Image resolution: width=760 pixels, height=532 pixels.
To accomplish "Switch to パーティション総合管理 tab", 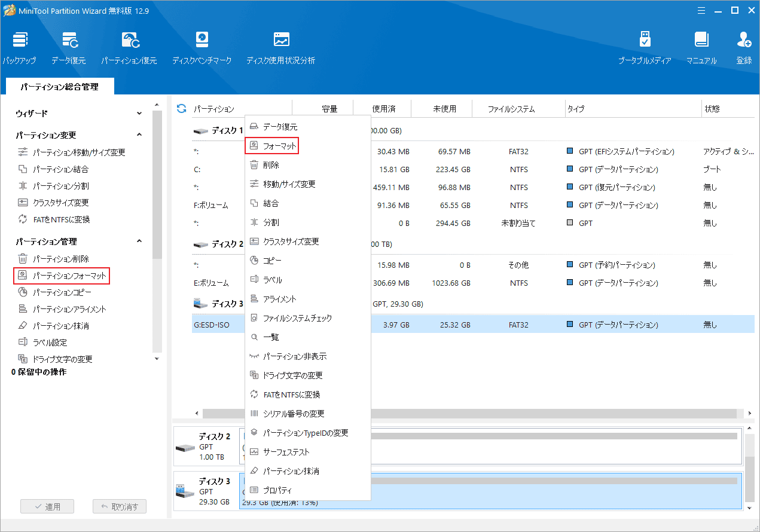I will pos(59,87).
